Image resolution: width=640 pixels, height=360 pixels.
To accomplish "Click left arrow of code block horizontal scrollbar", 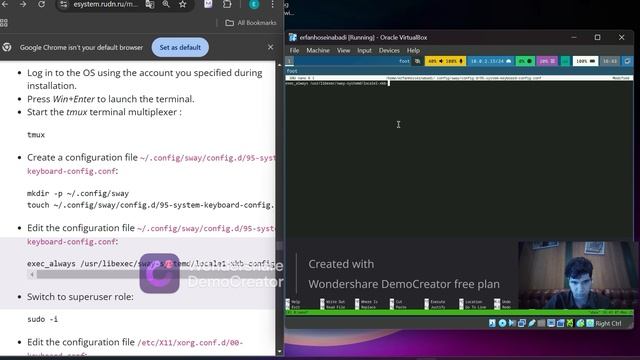I will 31,275.
